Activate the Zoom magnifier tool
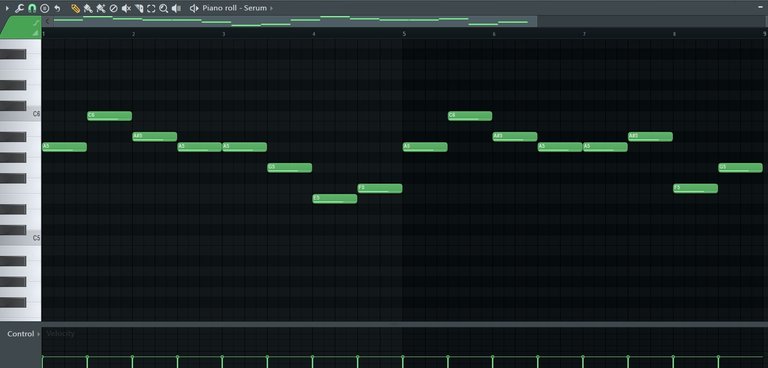 [164, 8]
